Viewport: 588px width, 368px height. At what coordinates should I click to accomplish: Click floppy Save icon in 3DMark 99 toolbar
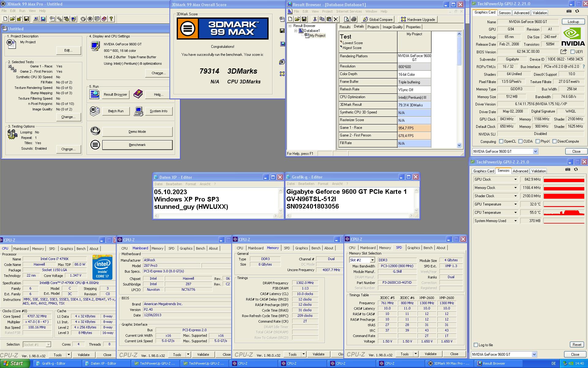[x=26, y=19]
